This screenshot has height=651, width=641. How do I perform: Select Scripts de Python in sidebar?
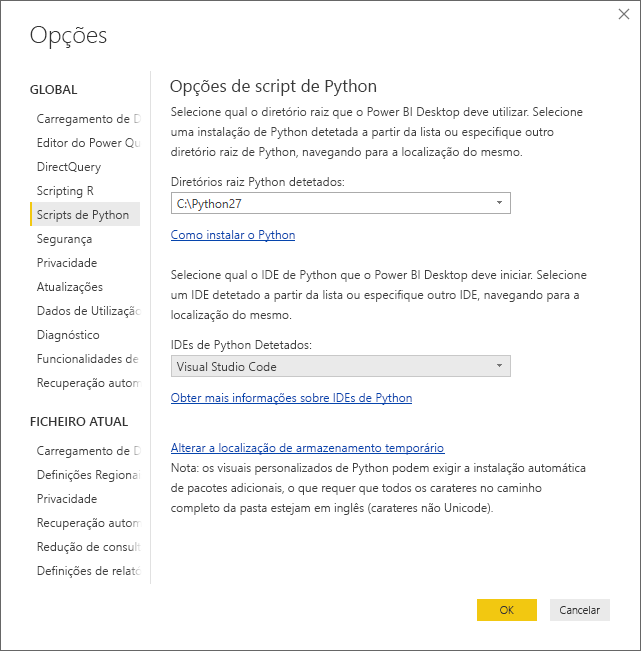coord(85,215)
